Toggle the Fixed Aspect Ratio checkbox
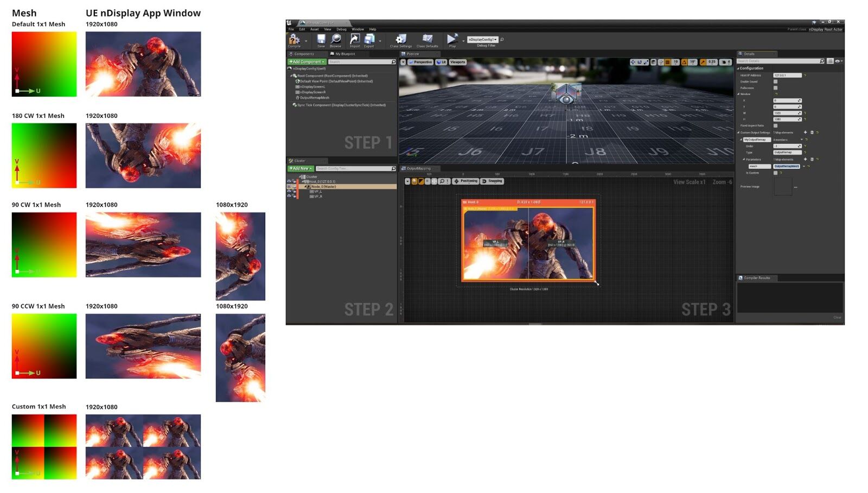868x493 pixels. coord(775,125)
